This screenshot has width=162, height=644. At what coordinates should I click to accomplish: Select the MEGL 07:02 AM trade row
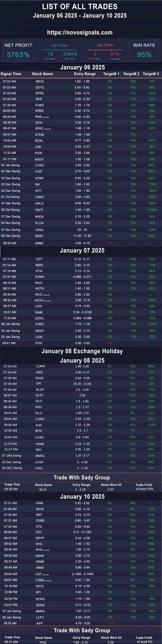(x=81, y=81)
